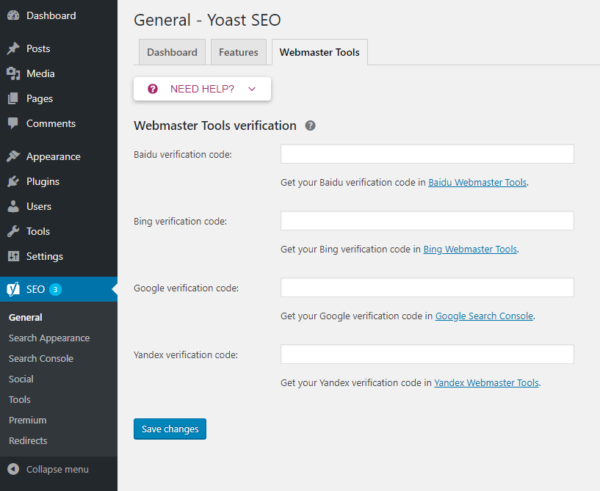Image resolution: width=600 pixels, height=491 pixels.
Task: Open the Dashboard tab in Yoast
Action: click(171, 52)
